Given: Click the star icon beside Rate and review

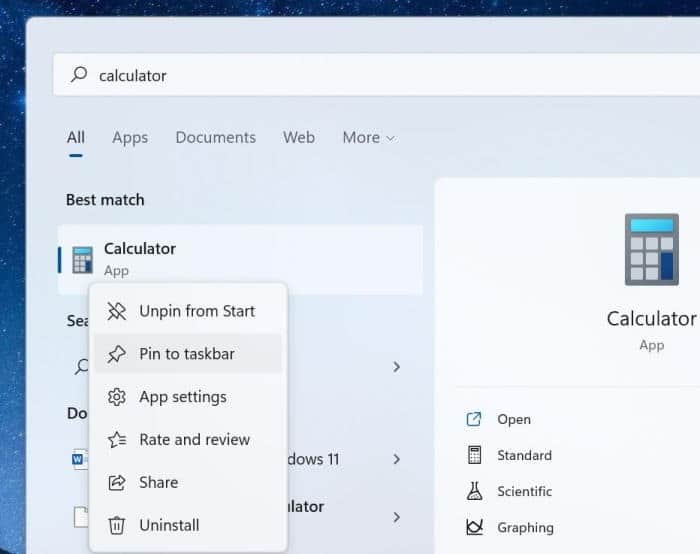Looking at the screenshot, I should pyautogui.click(x=117, y=440).
